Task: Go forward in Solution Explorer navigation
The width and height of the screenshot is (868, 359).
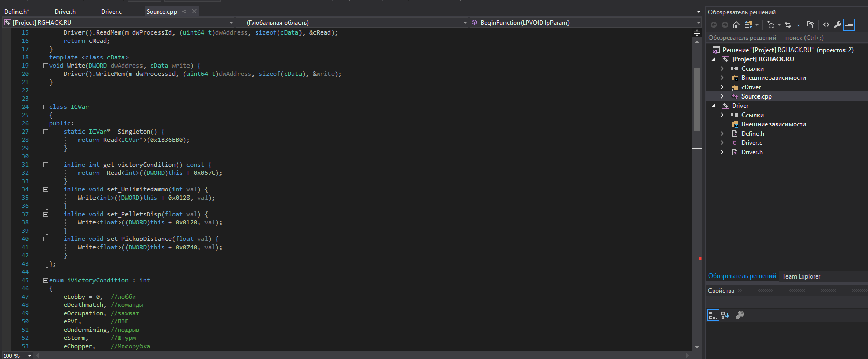Action: tap(725, 25)
